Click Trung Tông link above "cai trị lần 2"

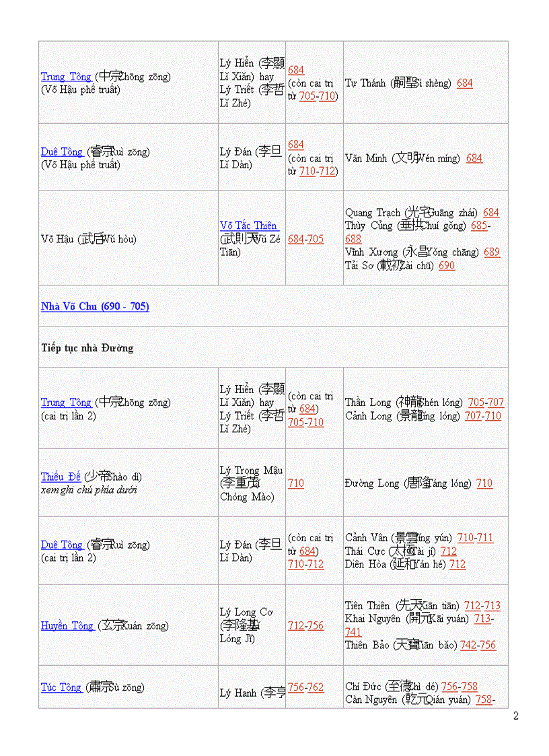point(66,403)
